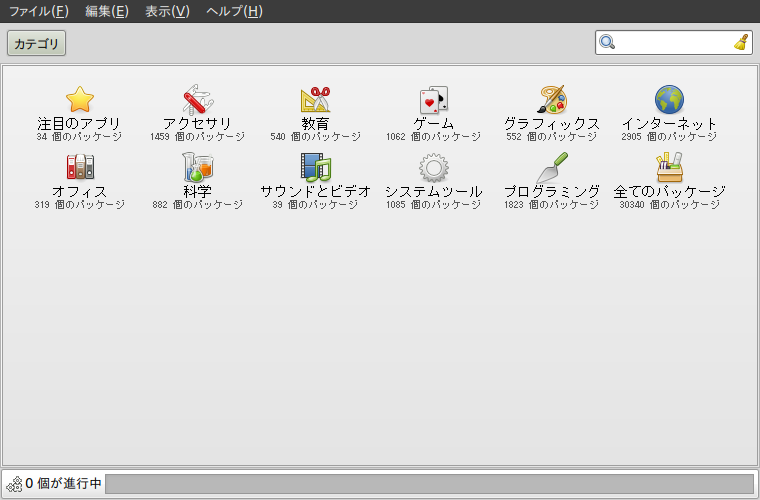Viewport: 760px width, 500px height.
Task: Click '882 個のパッケージ' under 科学
Action: (198, 205)
